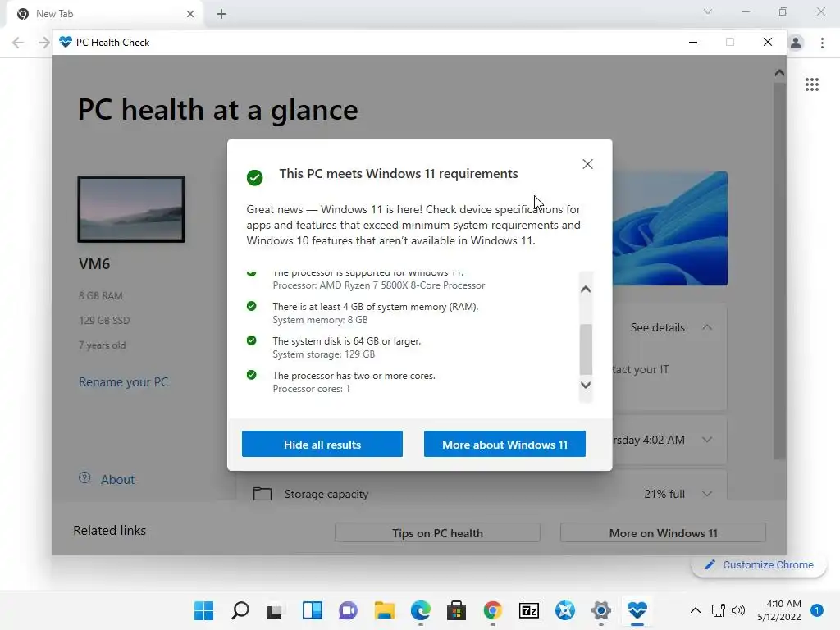Open the Chat app on taskbar

[348, 610]
